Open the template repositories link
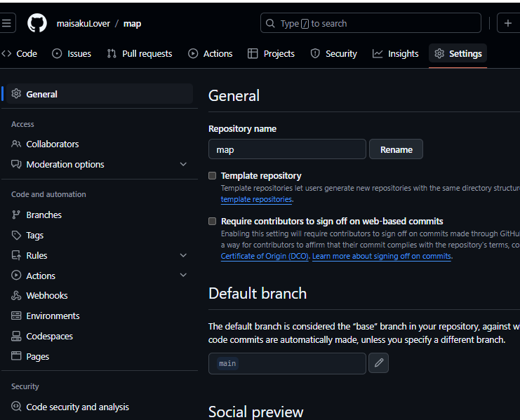This screenshot has height=420, width=520. click(x=256, y=199)
